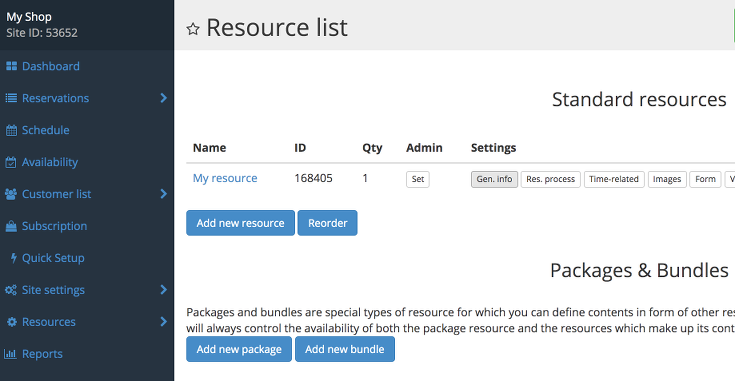The height and width of the screenshot is (381, 735).
Task: Open the Time-related settings tab
Action: (x=614, y=179)
